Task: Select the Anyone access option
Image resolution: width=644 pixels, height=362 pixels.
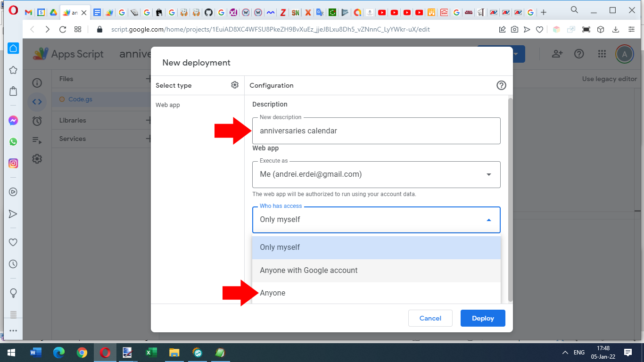Action: click(273, 293)
